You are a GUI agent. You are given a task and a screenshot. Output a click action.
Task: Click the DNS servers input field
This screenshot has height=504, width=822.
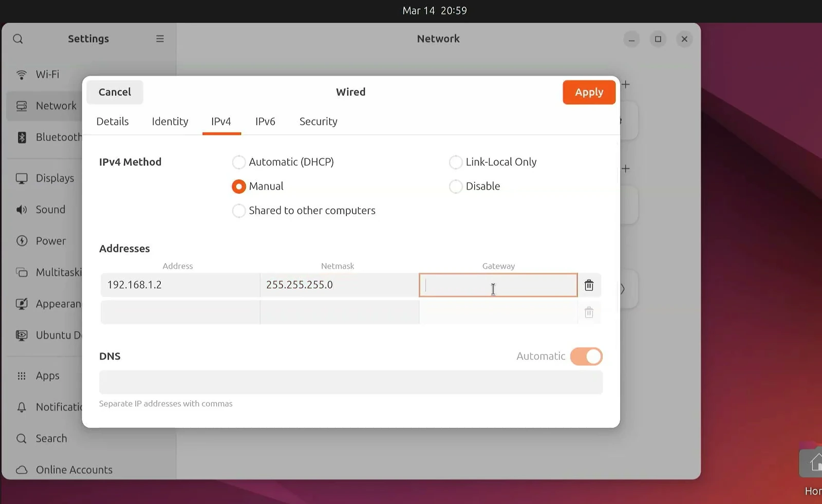351,382
